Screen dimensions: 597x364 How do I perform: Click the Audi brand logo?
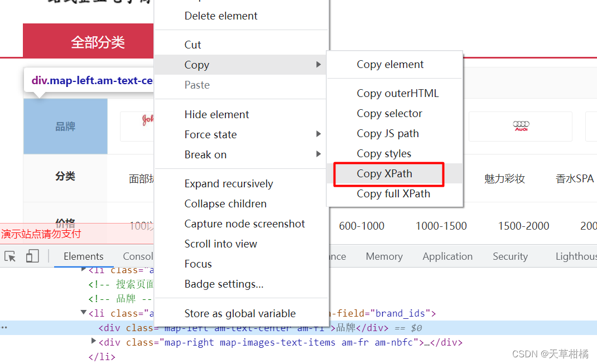tap(521, 127)
